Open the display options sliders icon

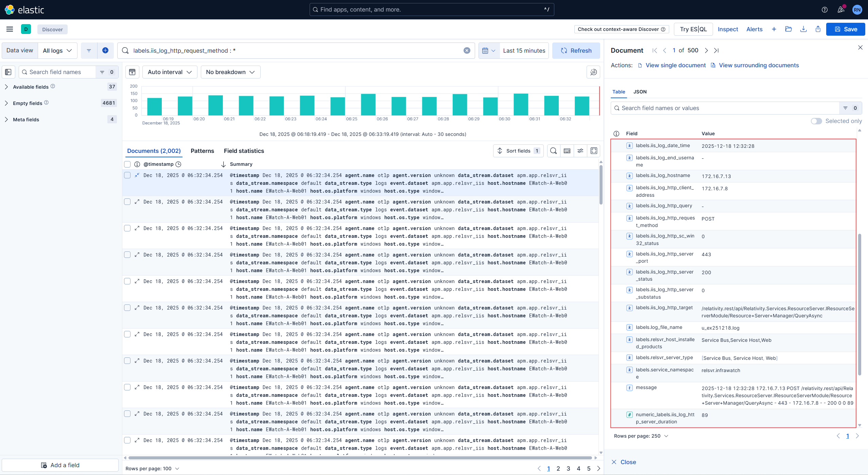580,151
